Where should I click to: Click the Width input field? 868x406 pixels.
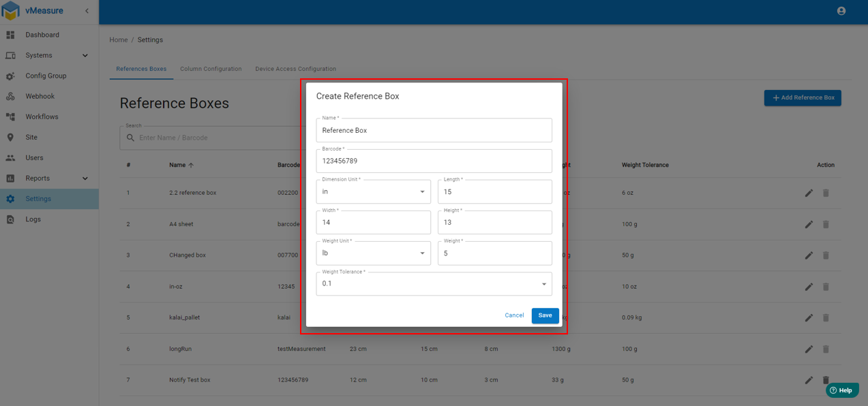374,223
